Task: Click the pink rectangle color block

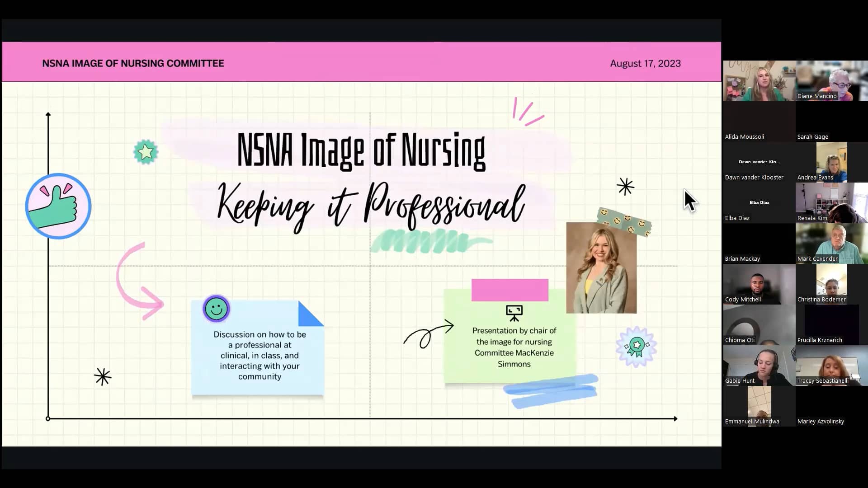Action: click(x=509, y=290)
